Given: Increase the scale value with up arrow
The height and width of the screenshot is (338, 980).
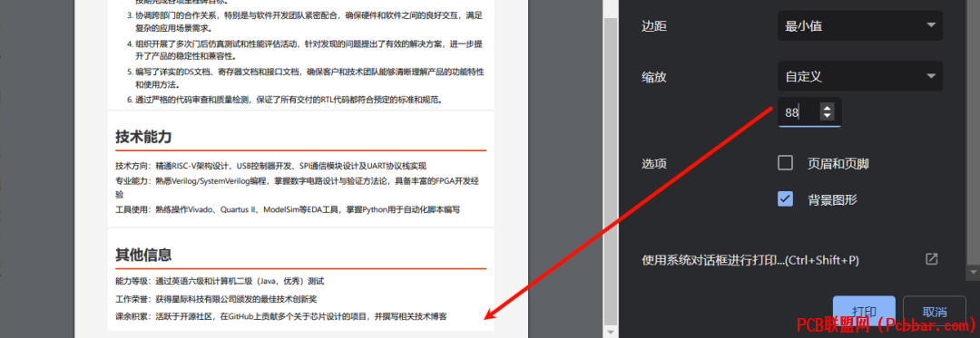Looking at the screenshot, I should coord(828,109).
